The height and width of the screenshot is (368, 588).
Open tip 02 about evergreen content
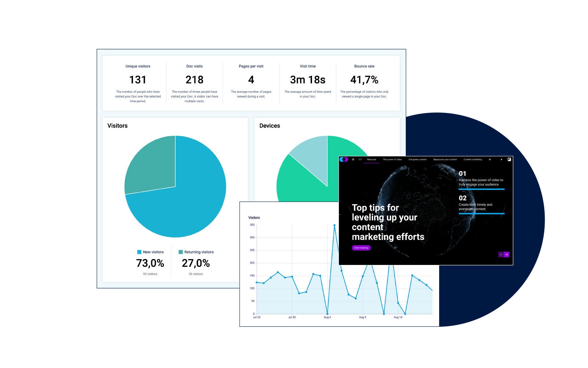481,205
